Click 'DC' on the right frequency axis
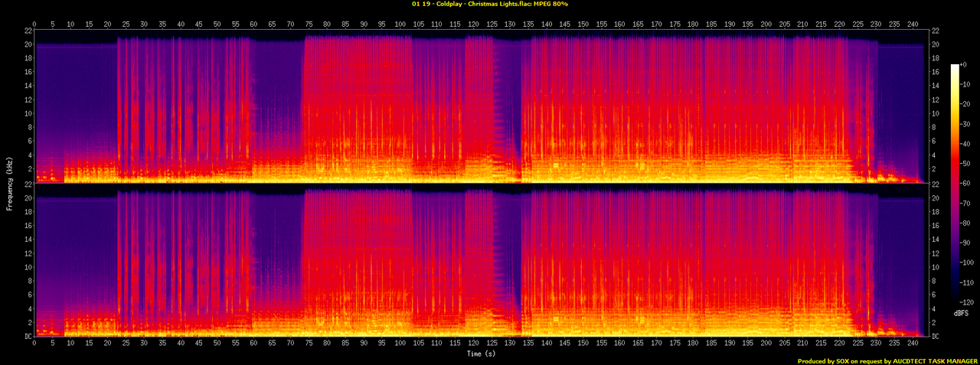Viewport: 980px width, 365px height. 936,336
